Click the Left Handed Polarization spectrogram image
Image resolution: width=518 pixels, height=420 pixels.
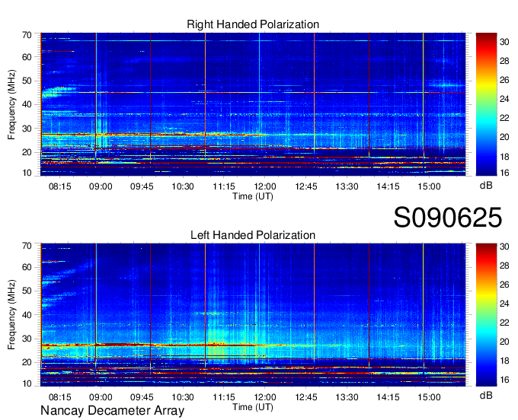[x=253, y=315]
